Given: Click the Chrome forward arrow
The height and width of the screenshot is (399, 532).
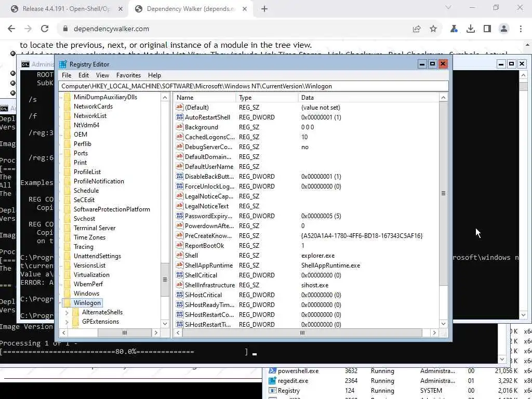Looking at the screenshot, I should (28, 29).
